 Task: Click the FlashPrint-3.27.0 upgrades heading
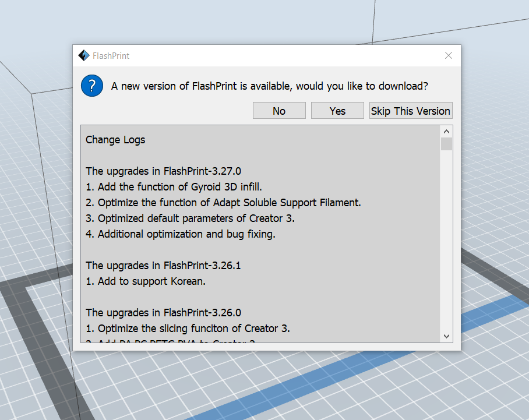(x=163, y=171)
